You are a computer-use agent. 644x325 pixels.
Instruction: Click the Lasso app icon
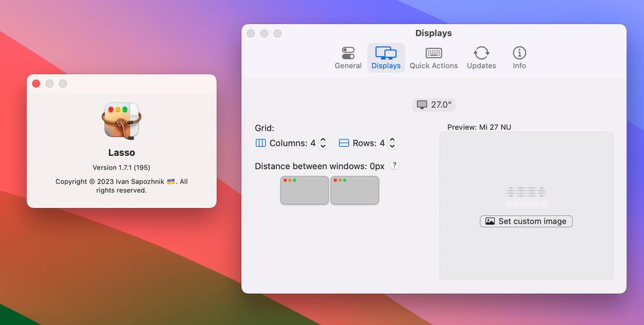click(x=122, y=121)
